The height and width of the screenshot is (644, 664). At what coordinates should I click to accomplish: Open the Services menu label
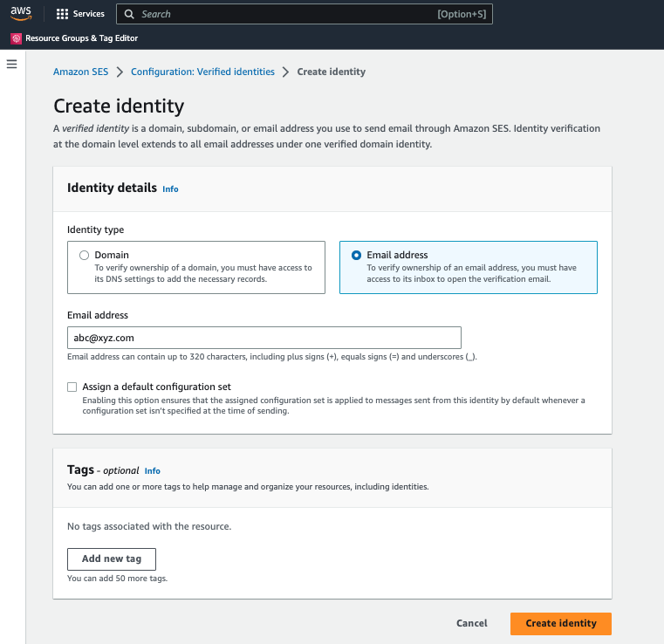pos(89,14)
